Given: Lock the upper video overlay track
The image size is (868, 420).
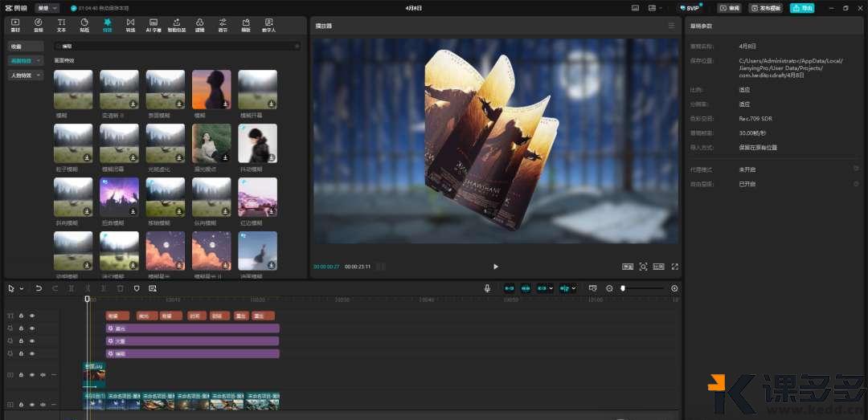Looking at the screenshot, I should click(x=22, y=374).
